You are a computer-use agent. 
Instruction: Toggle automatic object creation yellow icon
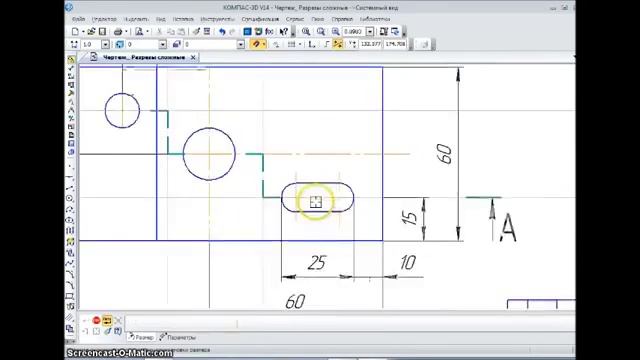click(x=107, y=320)
